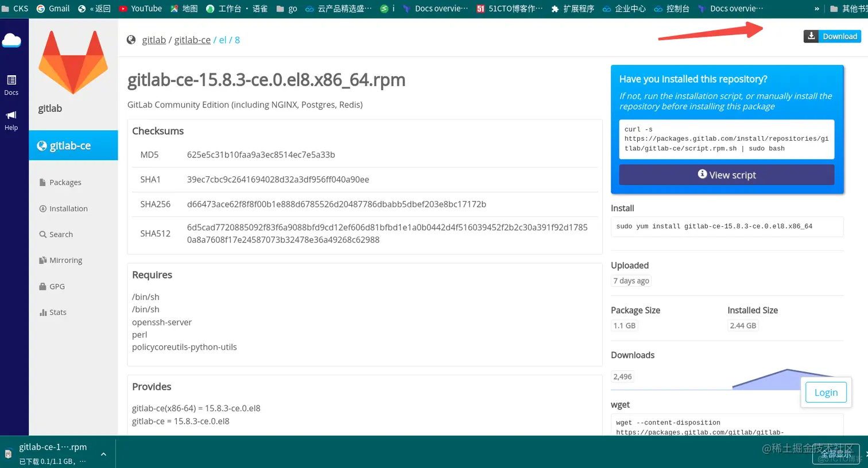Click the curl installation script command box
Image resolution: width=868 pixels, height=468 pixels.
(x=726, y=139)
